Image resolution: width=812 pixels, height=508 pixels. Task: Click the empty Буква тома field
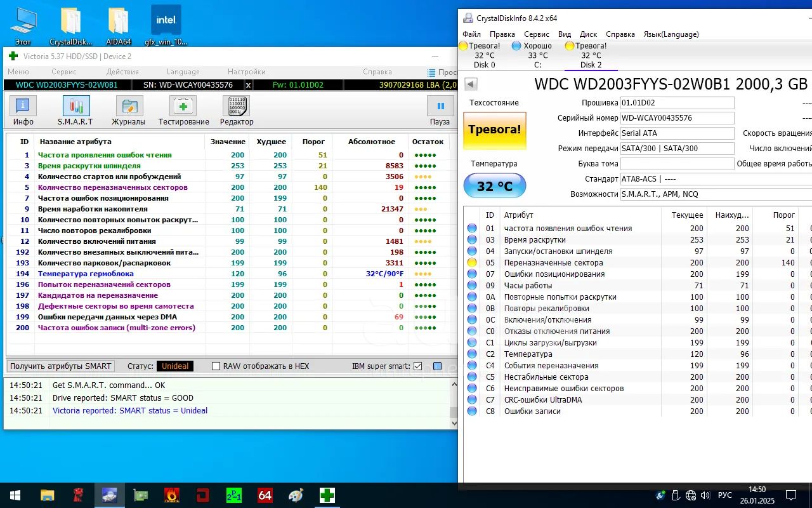click(x=677, y=164)
